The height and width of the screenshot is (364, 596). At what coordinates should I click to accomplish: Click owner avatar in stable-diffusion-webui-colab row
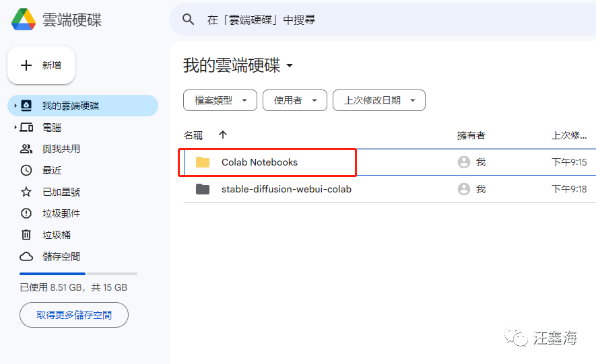pos(464,189)
